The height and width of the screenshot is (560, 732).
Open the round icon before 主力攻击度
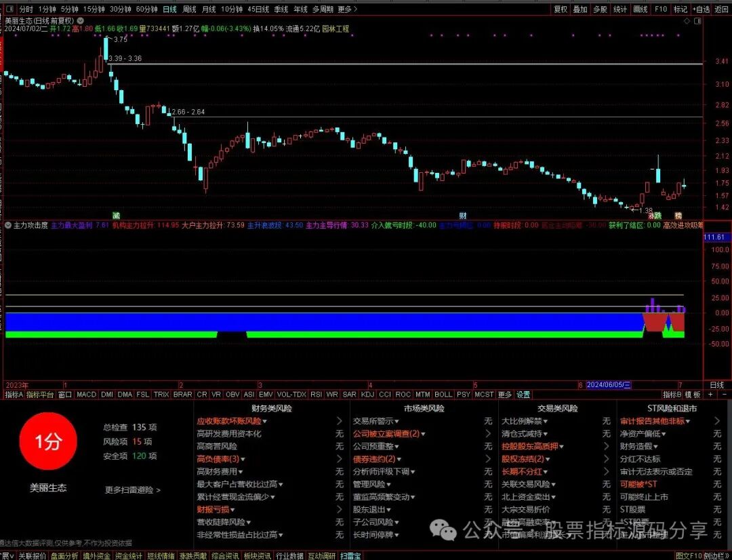pyautogui.click(x=8, y=225)
